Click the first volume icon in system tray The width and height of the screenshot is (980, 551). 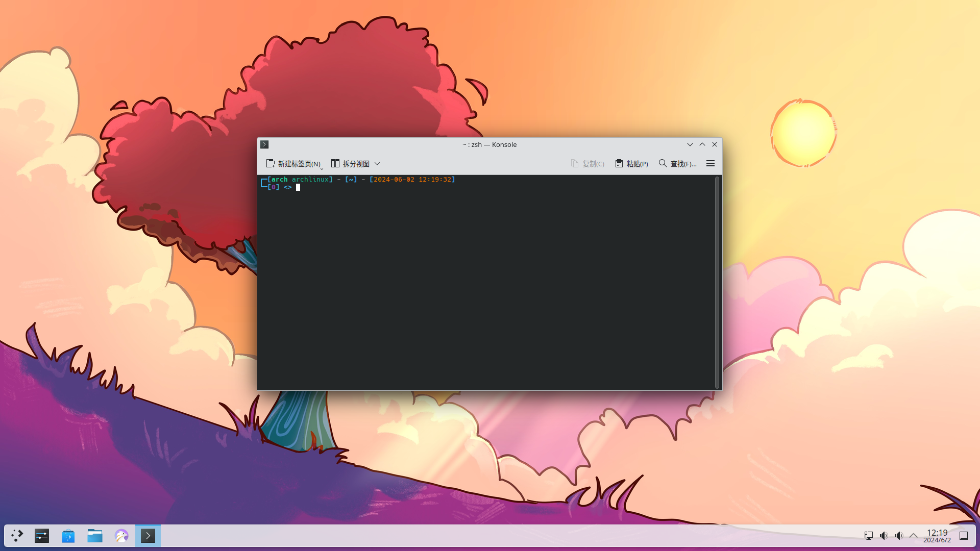tap(884, 536)
